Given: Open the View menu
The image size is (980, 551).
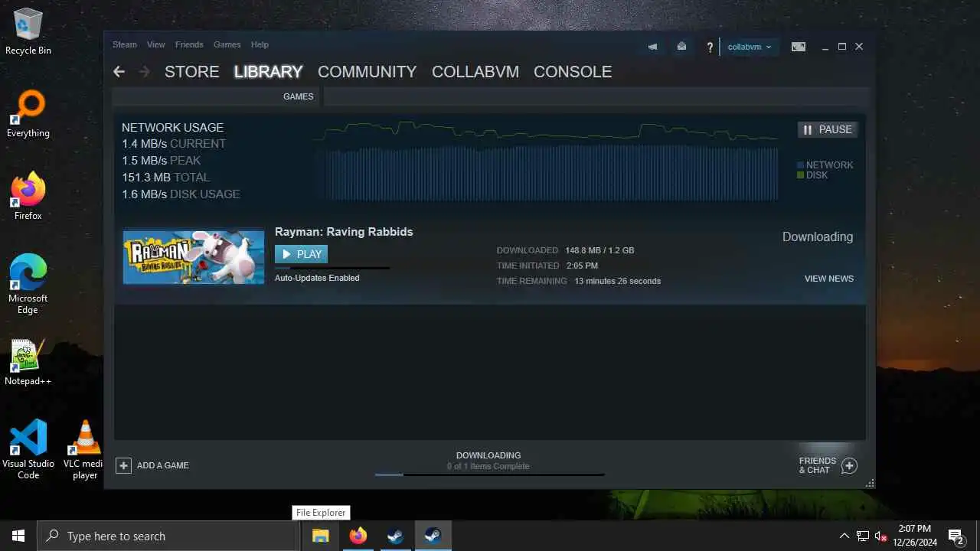Looking at the screenshot, I should click(x=156, y=44).
